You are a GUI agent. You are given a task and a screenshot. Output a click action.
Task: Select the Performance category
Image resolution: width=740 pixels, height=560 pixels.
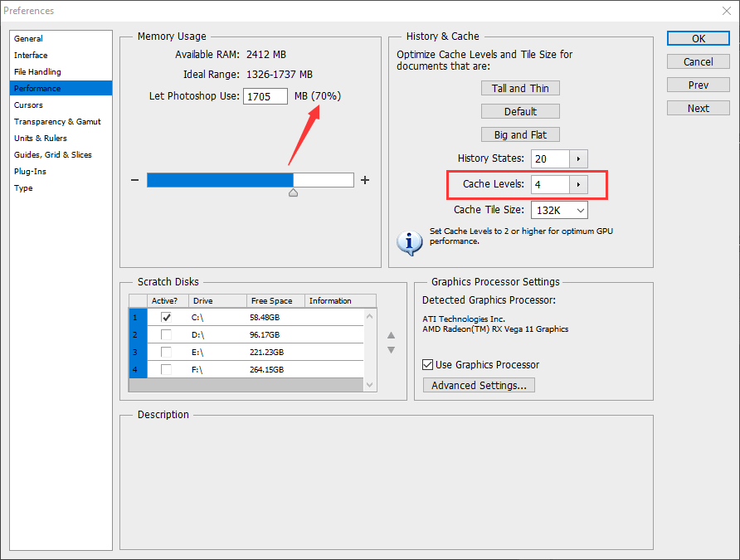61,88
